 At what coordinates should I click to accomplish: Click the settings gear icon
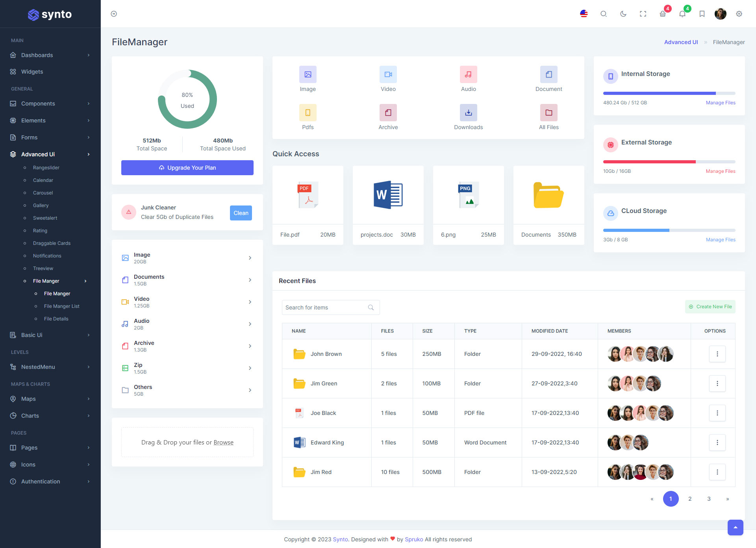click(739, 14)
